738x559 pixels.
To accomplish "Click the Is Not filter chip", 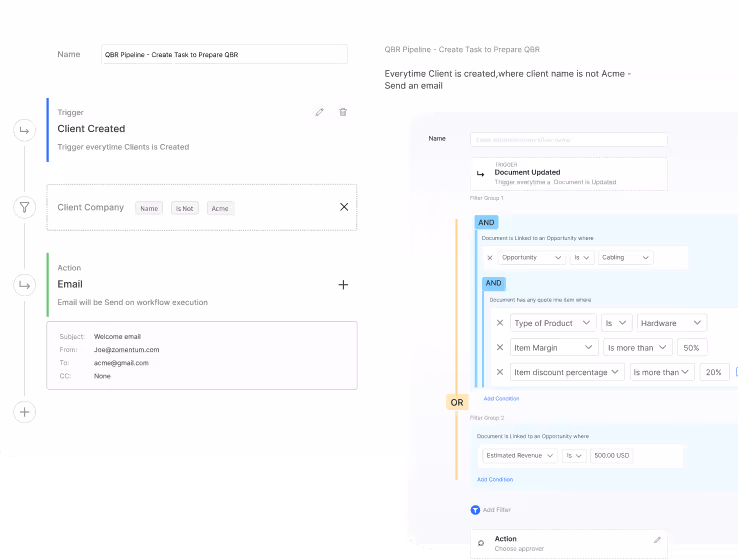I will [184, 208].
